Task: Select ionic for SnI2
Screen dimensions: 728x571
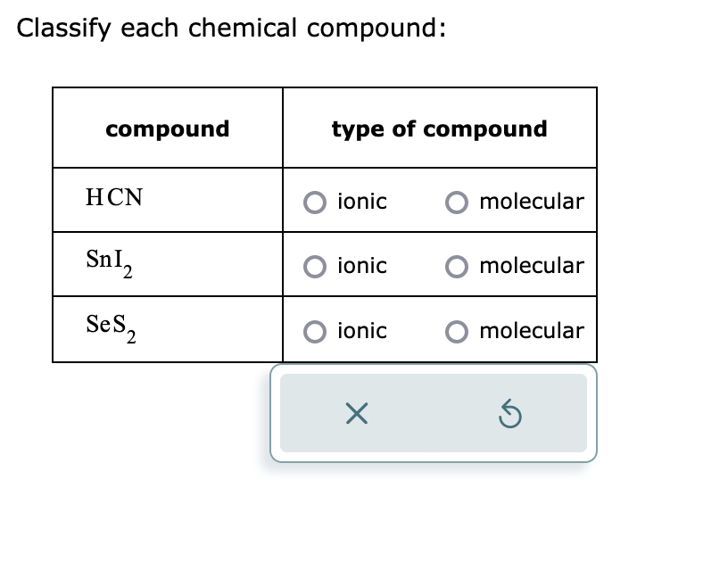Action: click(x=315, y=267)
